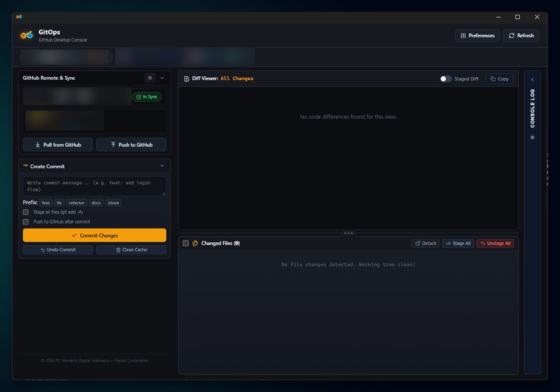Toggle the Staged Diff switch
The height and width of the screenshot is (392, 560).
point(445,79)
